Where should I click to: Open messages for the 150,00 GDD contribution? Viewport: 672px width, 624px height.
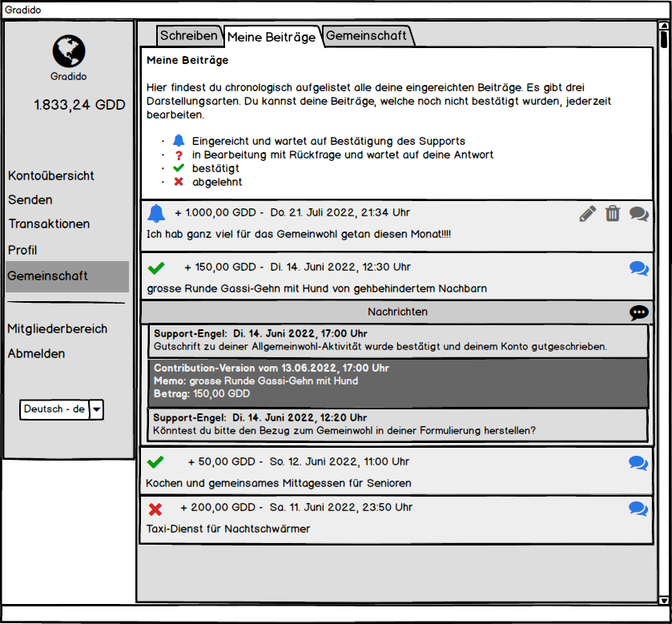click(639, 268)
